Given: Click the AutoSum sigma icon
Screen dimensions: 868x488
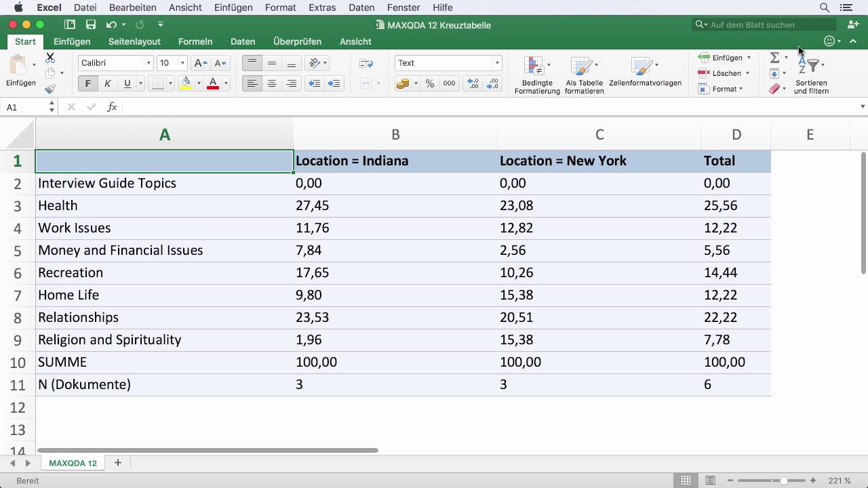Looking at the screenshot, I should coord(774,58).
